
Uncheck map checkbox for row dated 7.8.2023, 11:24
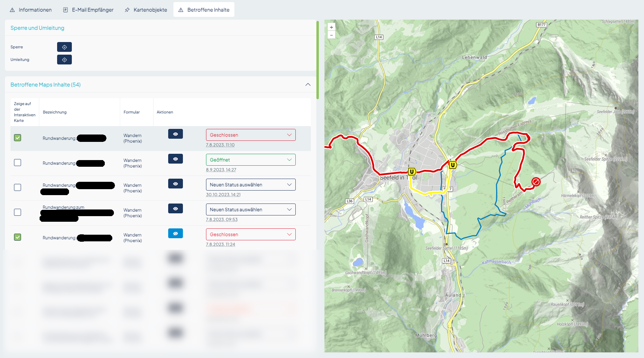(18, 237)
